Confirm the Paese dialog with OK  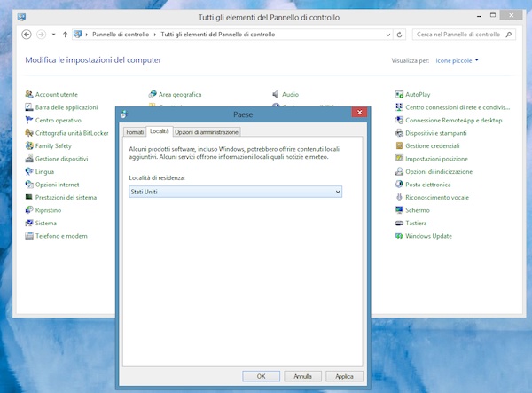tap(262, 376)
